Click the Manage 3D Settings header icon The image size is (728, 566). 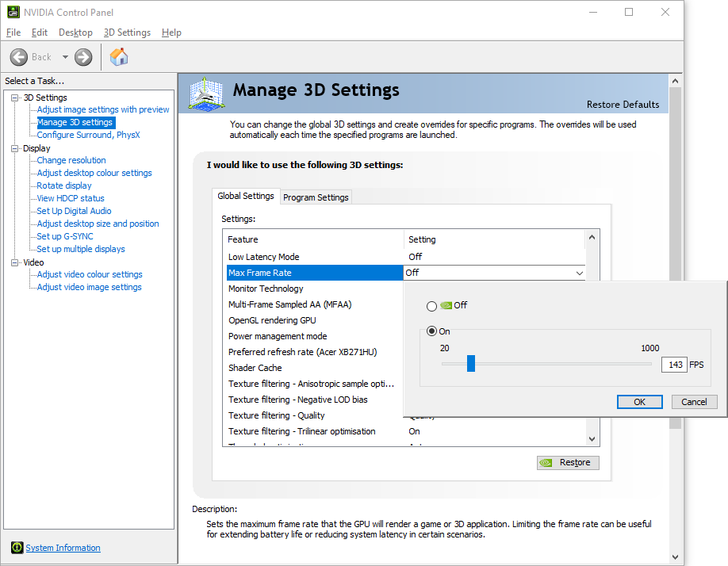pos(207,94)
